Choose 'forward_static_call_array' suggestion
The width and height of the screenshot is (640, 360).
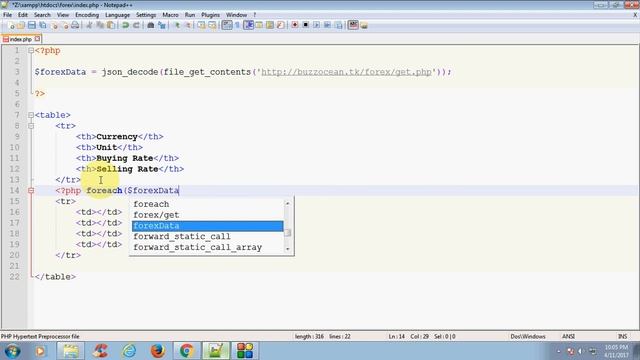pos(208,247)
